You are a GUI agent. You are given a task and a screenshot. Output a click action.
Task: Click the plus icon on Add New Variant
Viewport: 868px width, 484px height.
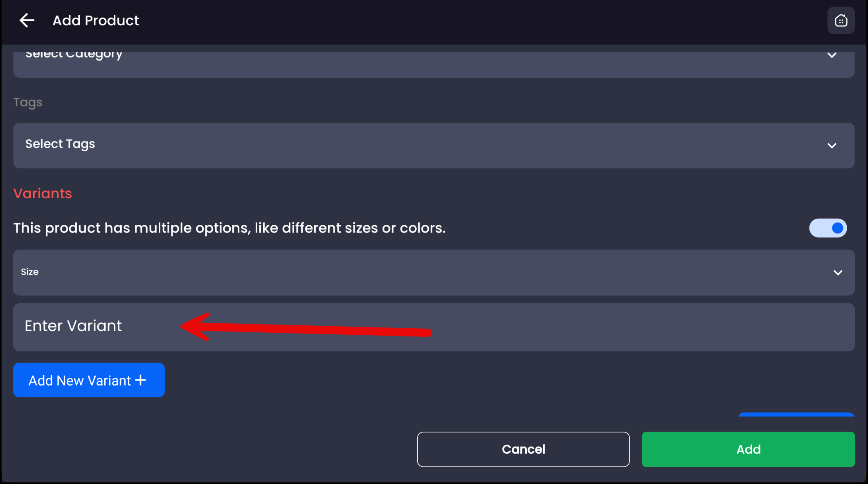pyautogui.click(x=141, y=380)
